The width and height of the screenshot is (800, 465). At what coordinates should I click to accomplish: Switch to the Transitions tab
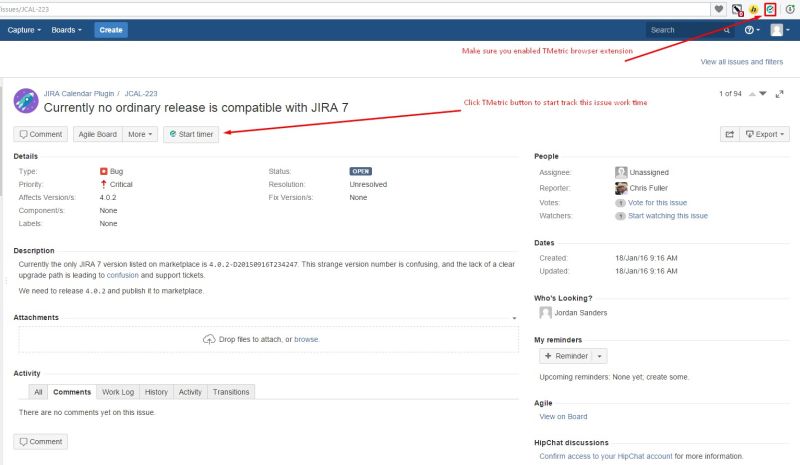pyautogui.click(x=231, y=392)
